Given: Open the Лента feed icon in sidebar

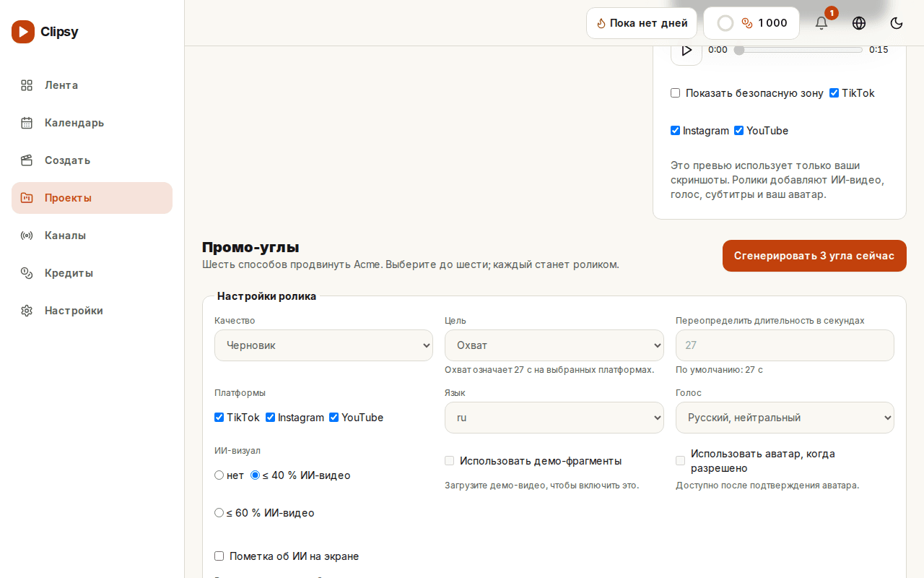Looking at the screenshot, I should click(27, 85).
